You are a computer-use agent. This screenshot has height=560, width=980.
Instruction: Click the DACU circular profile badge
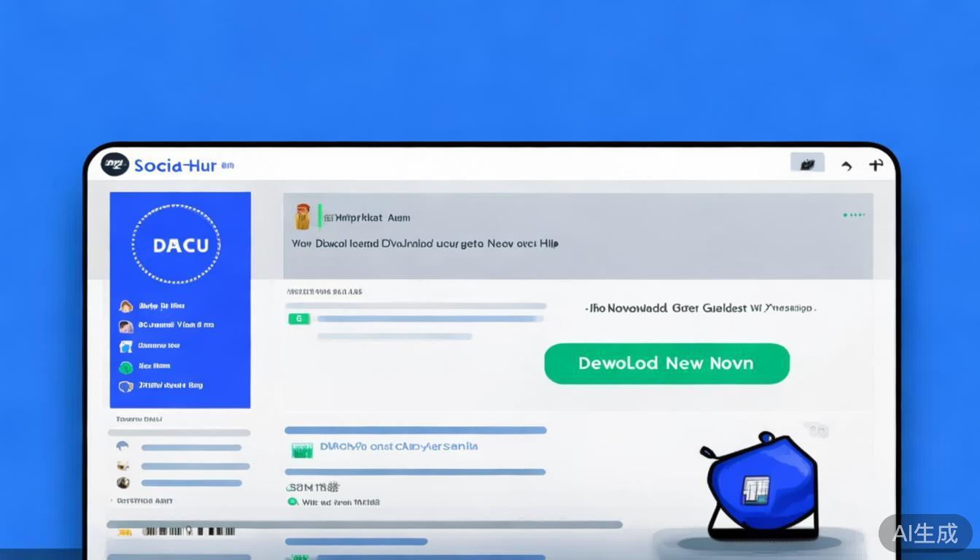click(176, 244)
